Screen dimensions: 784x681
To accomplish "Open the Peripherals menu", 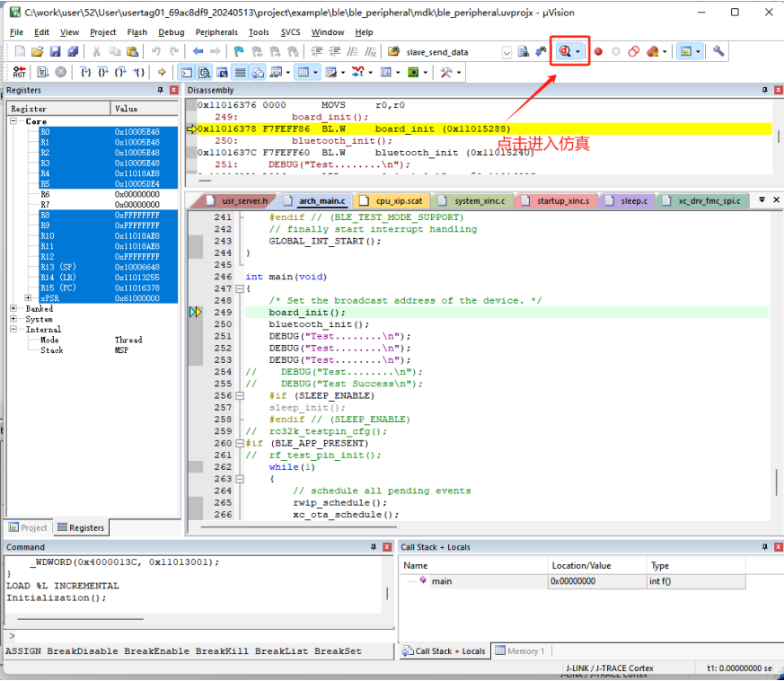I will pyautogui.click(x=216, y=32).
